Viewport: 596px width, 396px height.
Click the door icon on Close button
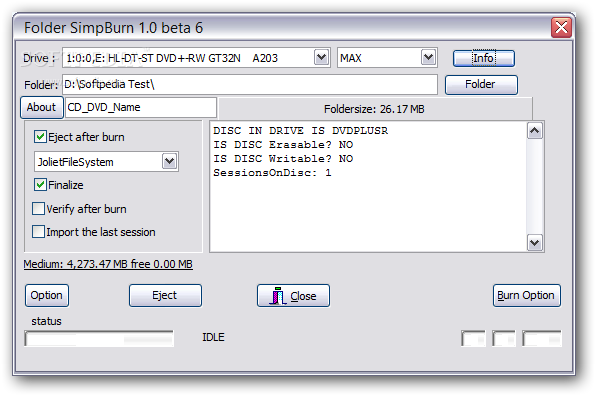pos(278,296)
